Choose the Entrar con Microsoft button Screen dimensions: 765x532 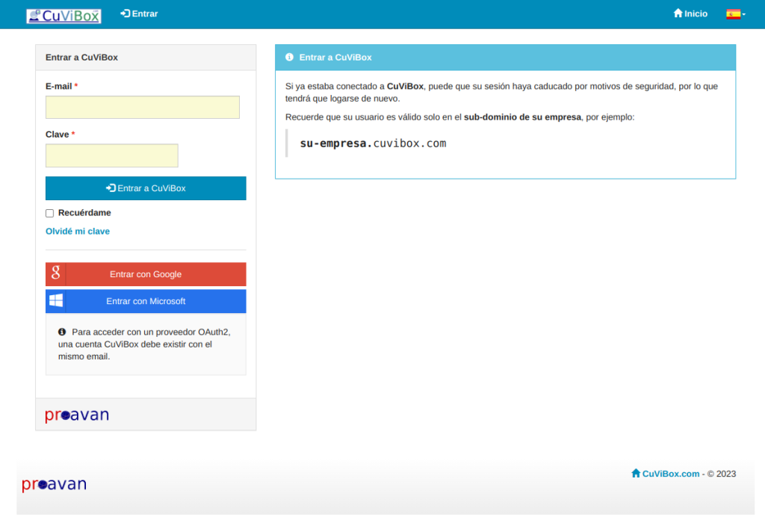(146, 301)
